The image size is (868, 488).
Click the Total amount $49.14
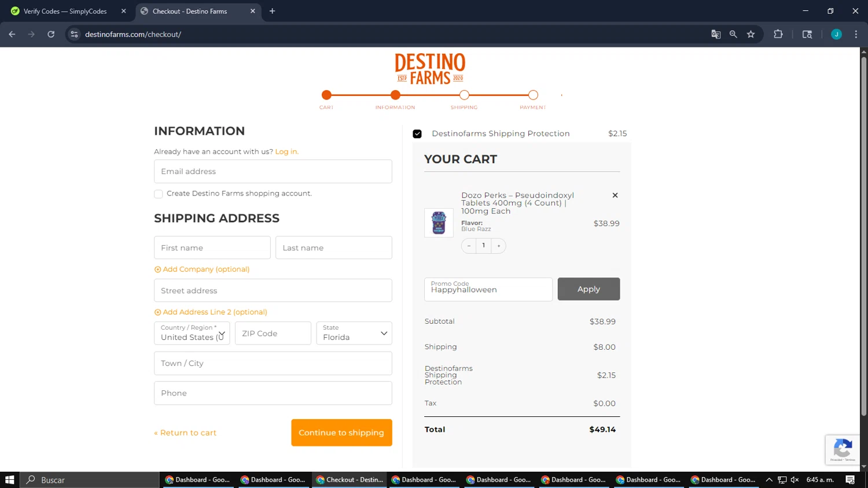602,430
